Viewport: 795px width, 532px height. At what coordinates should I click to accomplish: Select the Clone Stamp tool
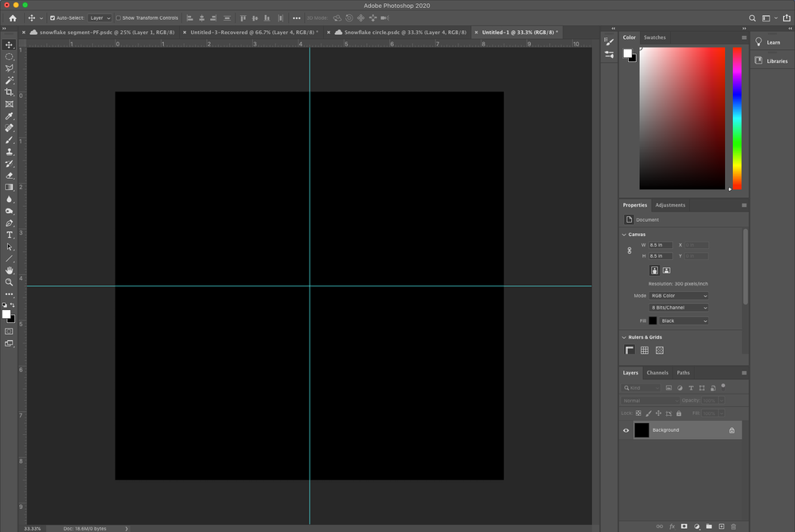pyautogui.click(x=9, y=152)
